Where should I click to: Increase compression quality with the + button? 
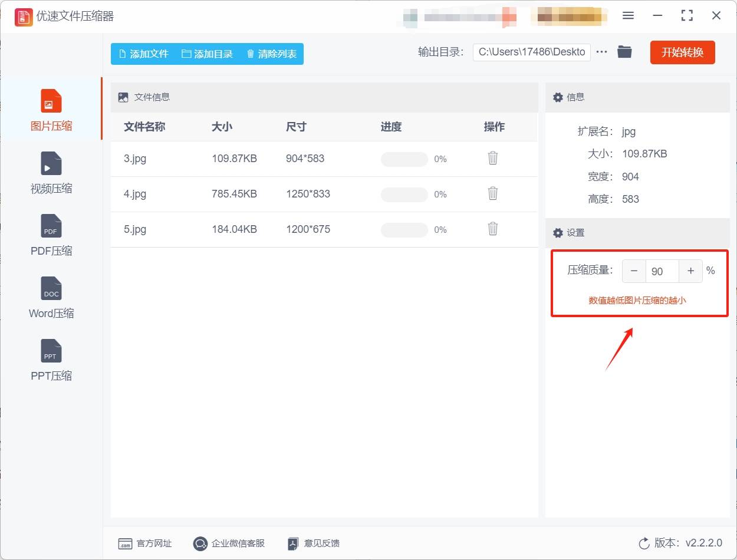[x=690, y=271]
